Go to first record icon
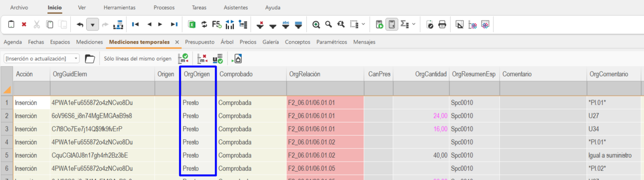 coord(136,24)
